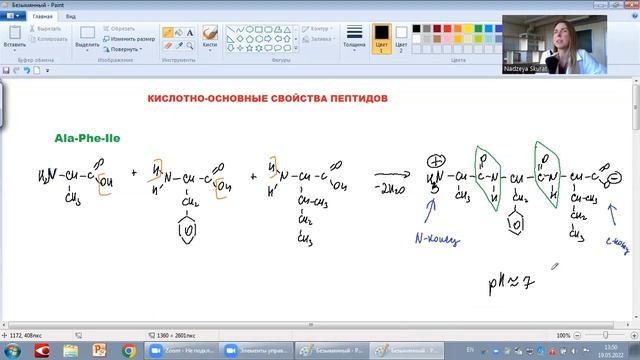The height and width of the screenshot is (360, 640).
Task: Click the Обрезать crop button
Action: [x=119, y=29]
